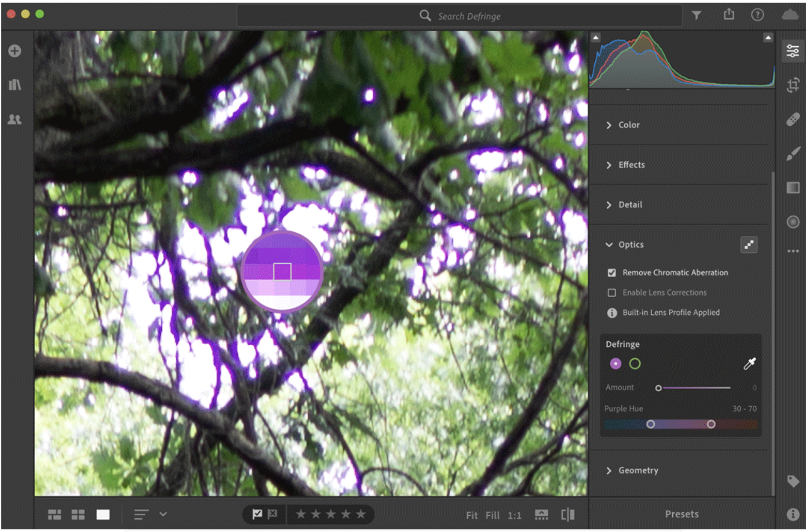Set rating to three stars
This screenshot has height=532, width=809.
tap(331, 514)
